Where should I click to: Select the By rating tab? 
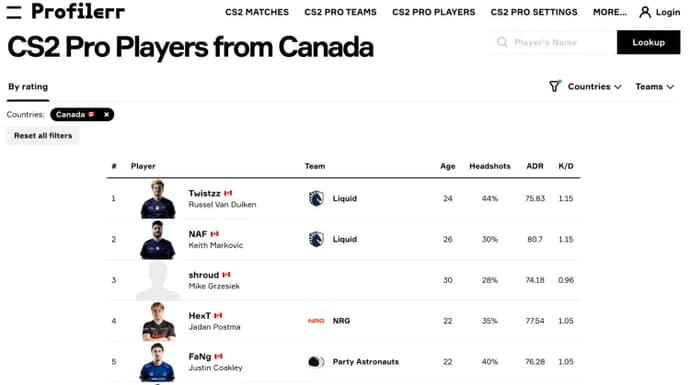coord(28,87)
